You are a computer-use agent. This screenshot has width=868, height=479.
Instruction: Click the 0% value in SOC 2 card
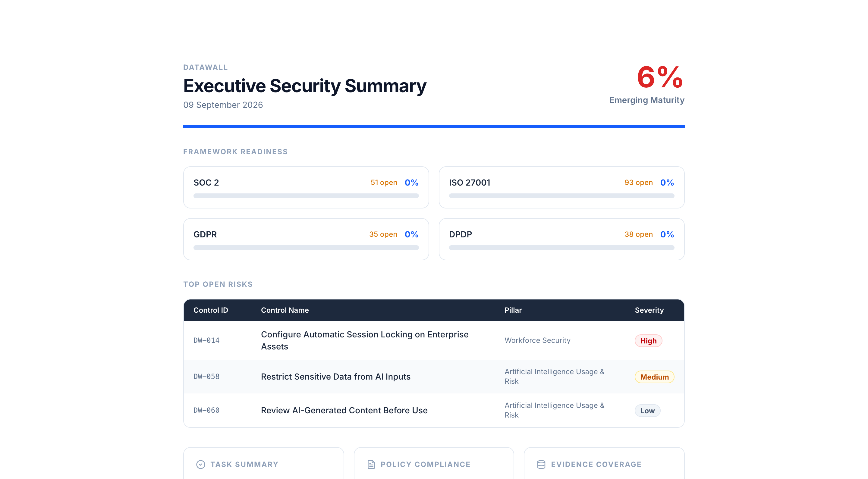pos(411,183)
